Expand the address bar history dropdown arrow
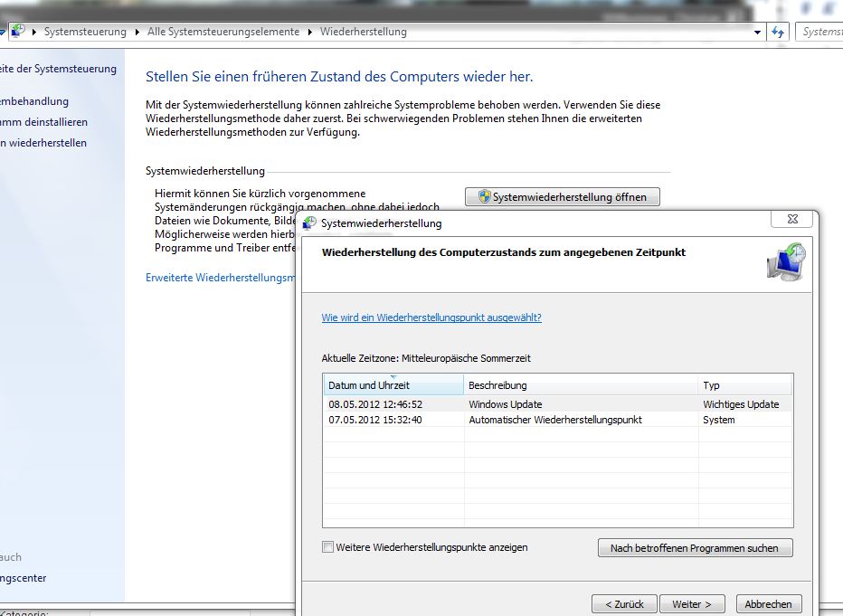 [x=758, y=32]
